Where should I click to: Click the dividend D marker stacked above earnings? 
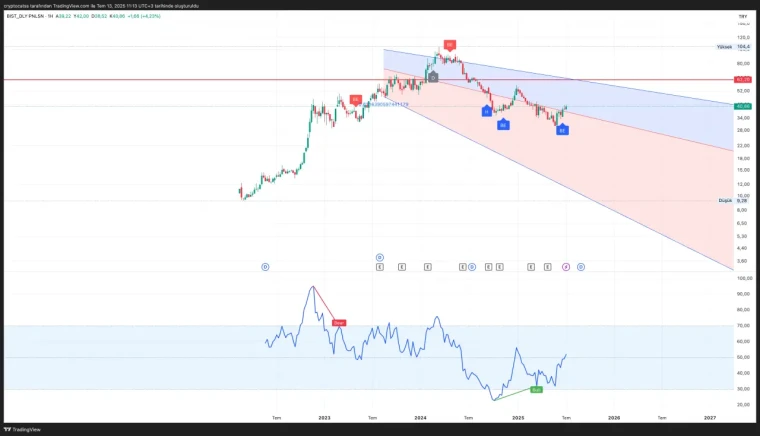[x=380, y=257]
